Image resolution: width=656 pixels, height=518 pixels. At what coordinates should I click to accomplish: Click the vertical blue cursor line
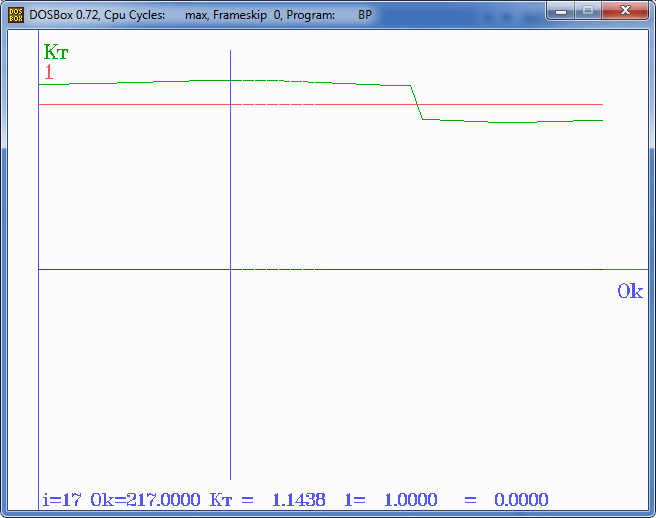[231, 264]
